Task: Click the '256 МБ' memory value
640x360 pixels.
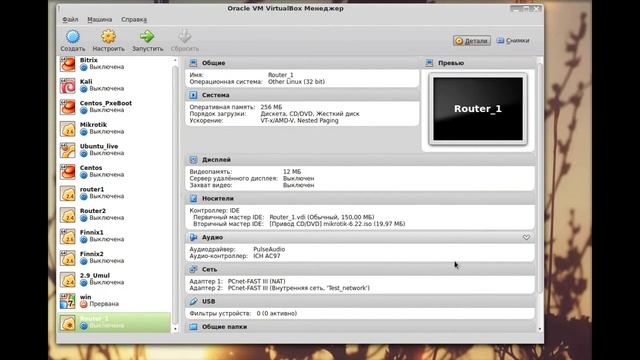Action: 271,107
